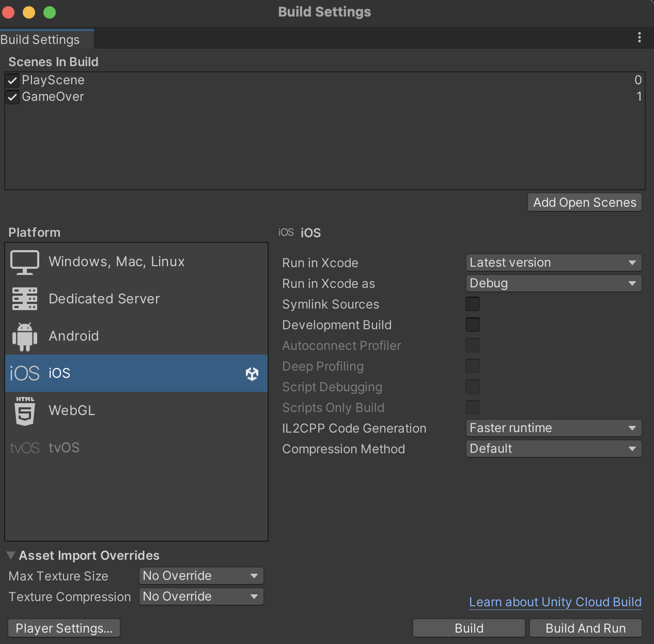The height and width of the screenshot is (644, 654).
Task: Click the Android robot icon
Action: pos(25,336)
